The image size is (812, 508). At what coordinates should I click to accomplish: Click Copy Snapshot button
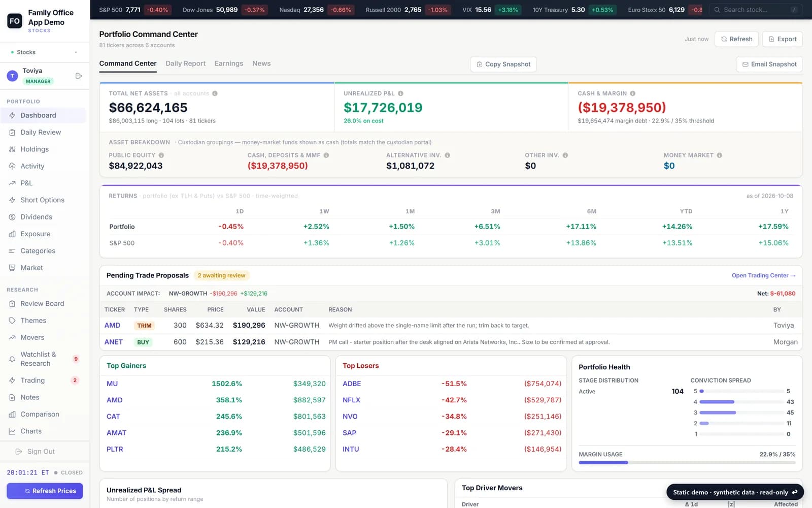point(503,64)
